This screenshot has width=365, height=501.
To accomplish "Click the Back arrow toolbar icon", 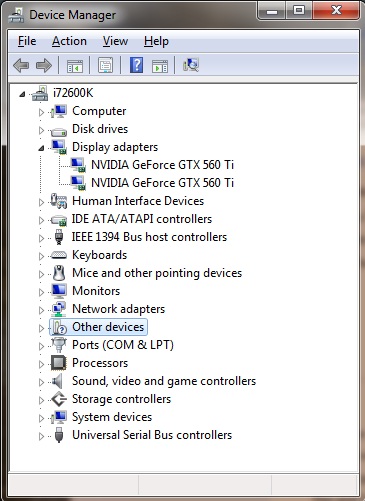I will pos(21,65).
